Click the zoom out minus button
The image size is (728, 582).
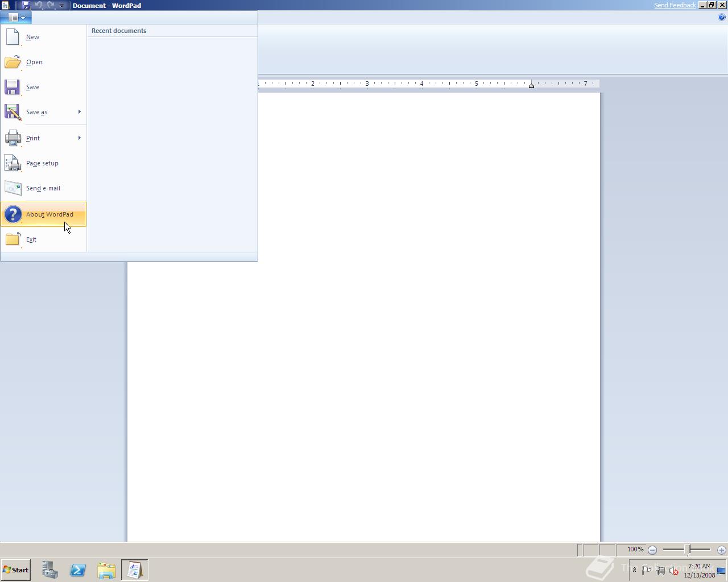click(652, 550)
